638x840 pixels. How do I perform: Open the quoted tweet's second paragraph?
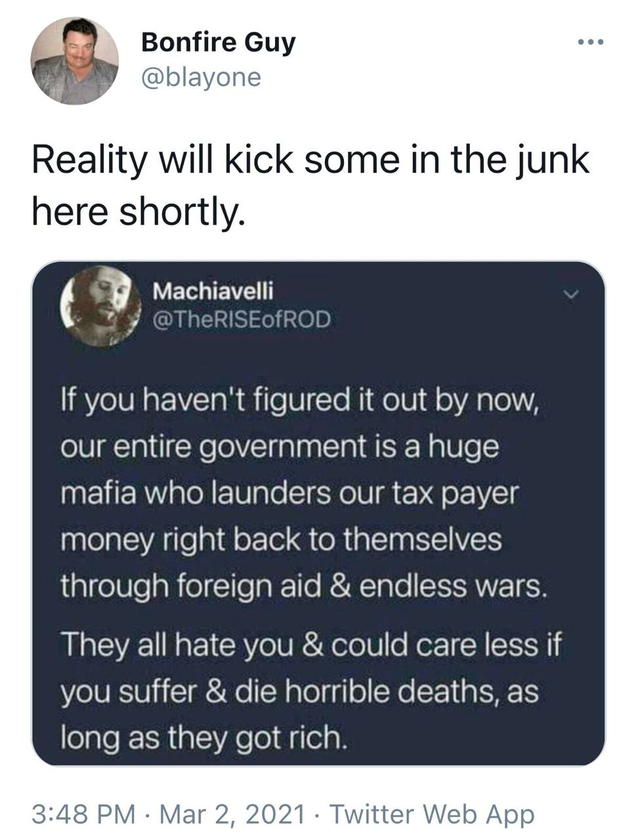coord(312,693)
